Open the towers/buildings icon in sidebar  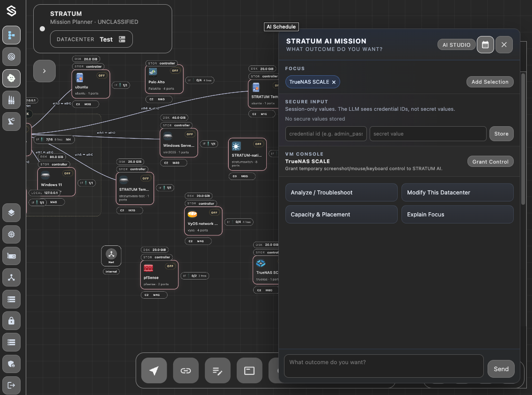coord(11,100)
